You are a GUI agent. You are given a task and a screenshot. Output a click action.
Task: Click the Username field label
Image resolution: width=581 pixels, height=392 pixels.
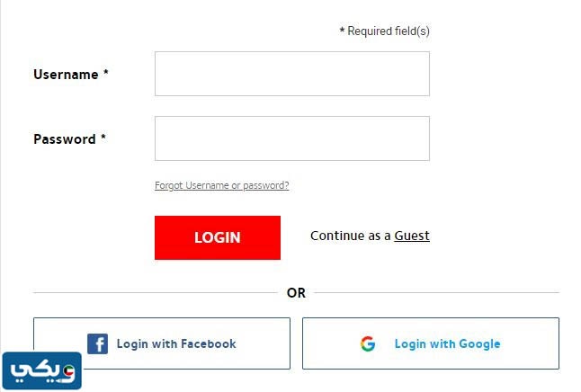[x=66, y=75]
